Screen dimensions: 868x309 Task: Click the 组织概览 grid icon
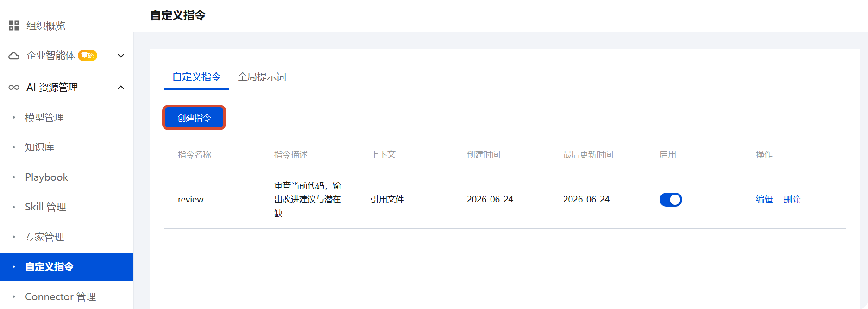[x=14, y=25]
